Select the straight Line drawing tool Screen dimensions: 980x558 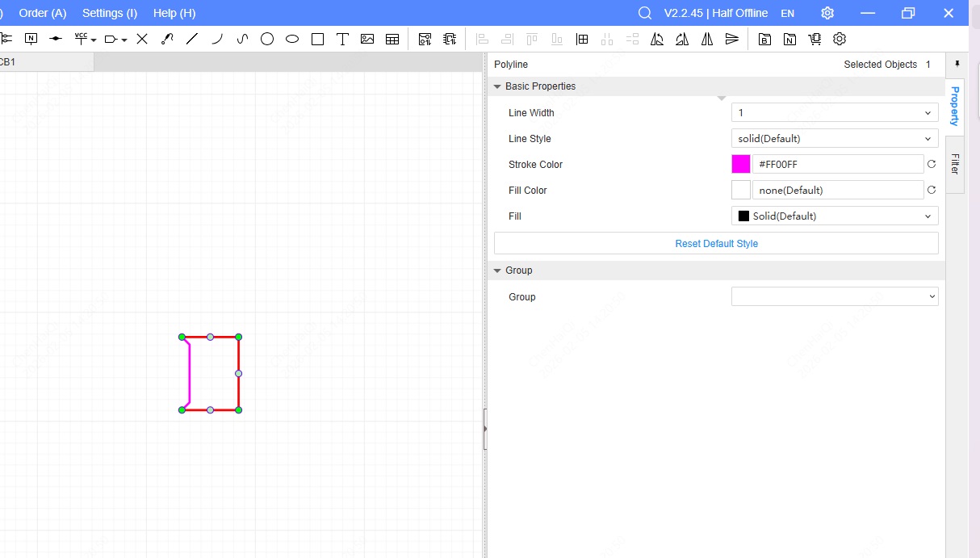(x=192, y=39)
